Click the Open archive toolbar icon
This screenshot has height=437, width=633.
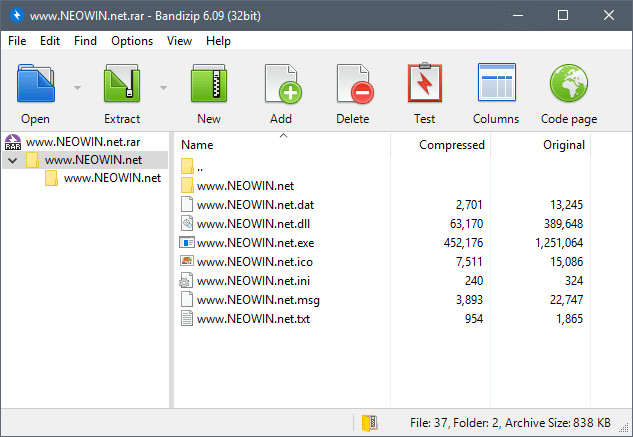(x=36, y=83)
